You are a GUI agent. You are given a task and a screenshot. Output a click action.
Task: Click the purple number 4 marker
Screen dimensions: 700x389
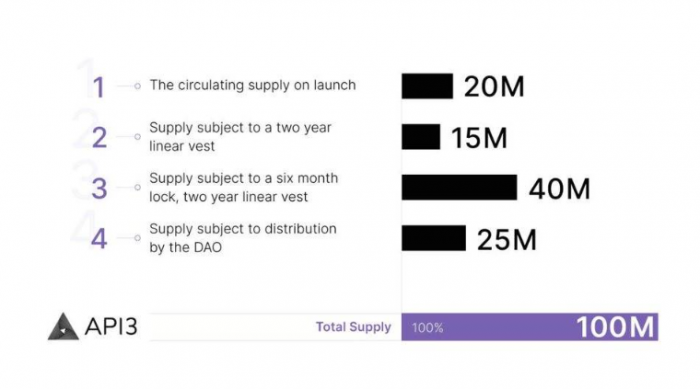click(x=99, y=239)
